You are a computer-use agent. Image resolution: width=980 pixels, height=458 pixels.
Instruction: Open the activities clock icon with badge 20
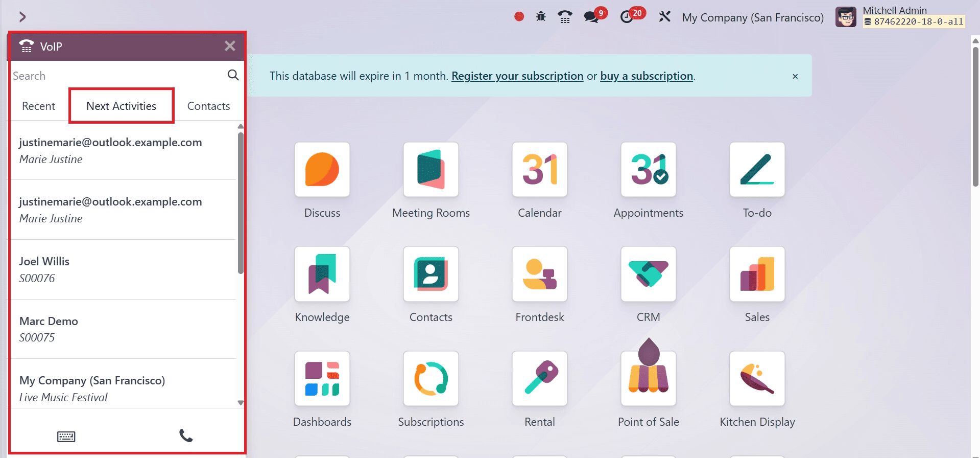click(628, 17)
